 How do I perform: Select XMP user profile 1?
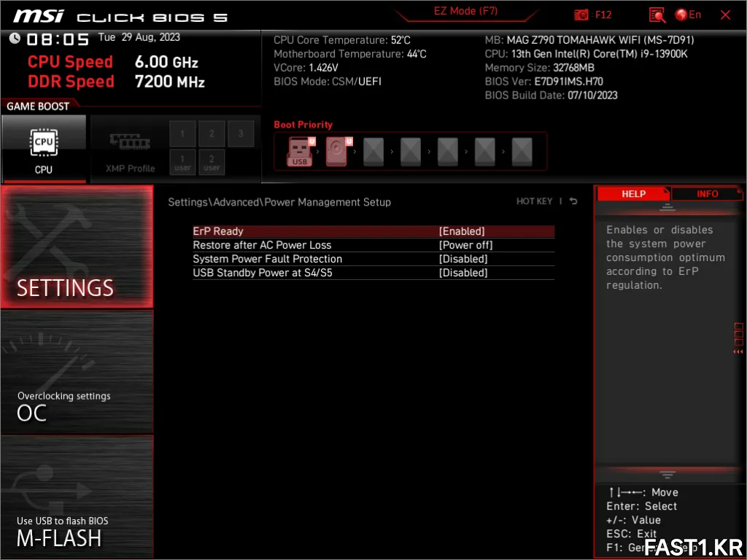tap(182, 163)
